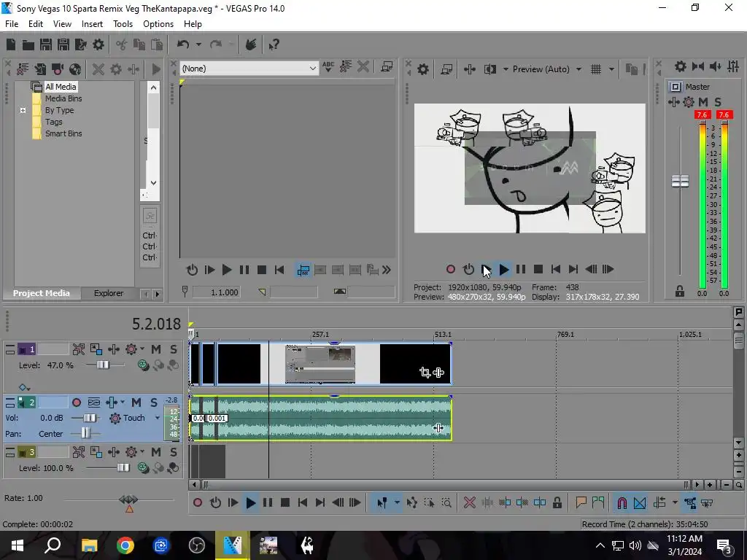Mute video track 1
This screenshot has height=560, width=747.
156,349
